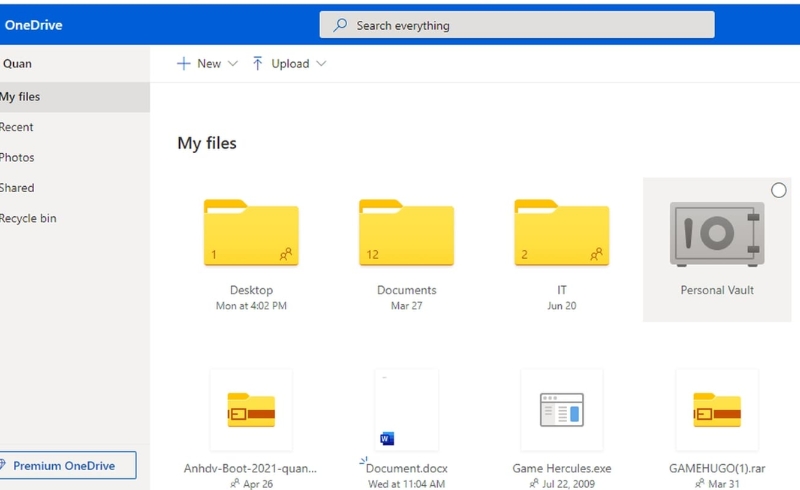The image size is (800, 490).
Task: Go to My files in sidebar
Action: (75, 96)
